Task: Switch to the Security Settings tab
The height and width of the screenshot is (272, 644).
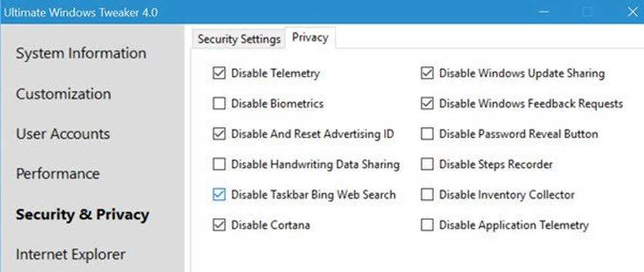Action: [x=239, y=39]
